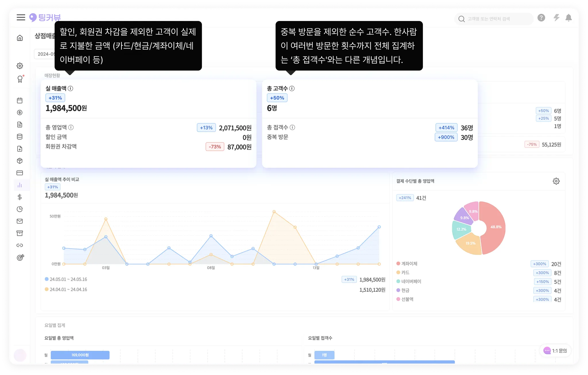Image resolution: width=588 pixels, height=375 pixels.
Task: Click the lightning bolt icon
Action: (556, 18)
